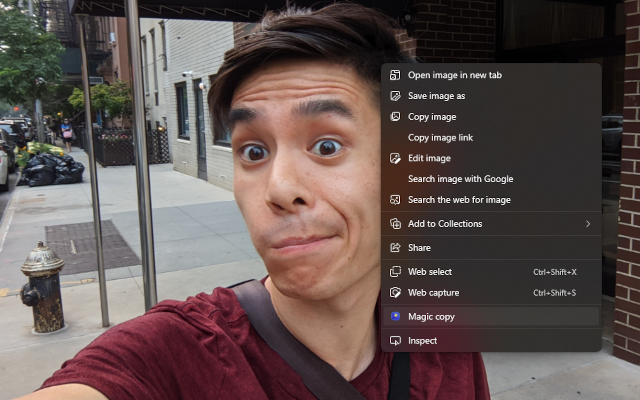640x400 pixels.
Task: Click the Save image as icon
Action: (395, 96)
